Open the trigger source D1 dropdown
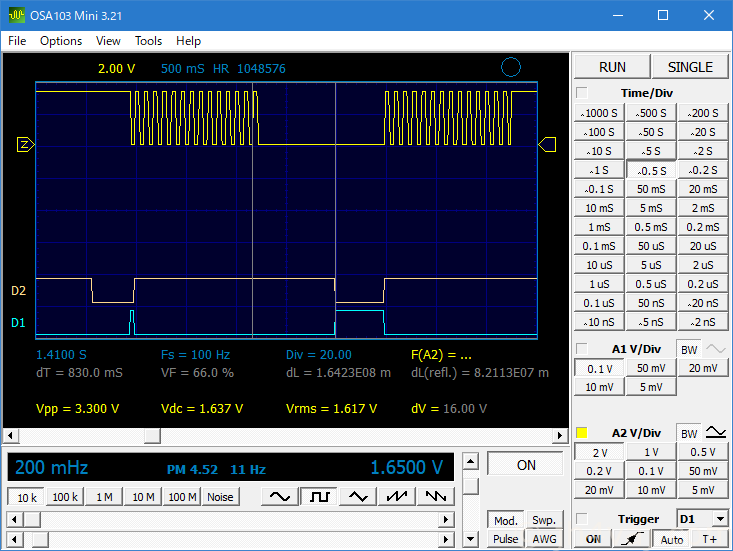 click(x=720, y=519)
